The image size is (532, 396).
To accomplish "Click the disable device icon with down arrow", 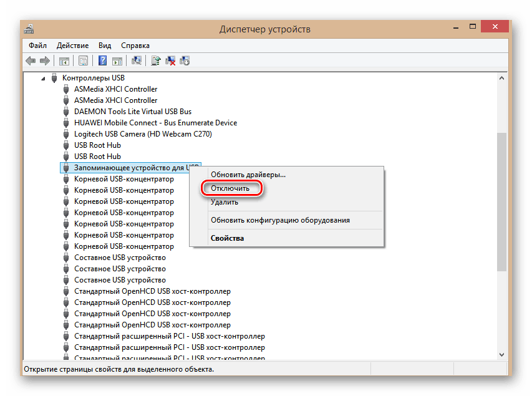I will (x=185, y=60).
